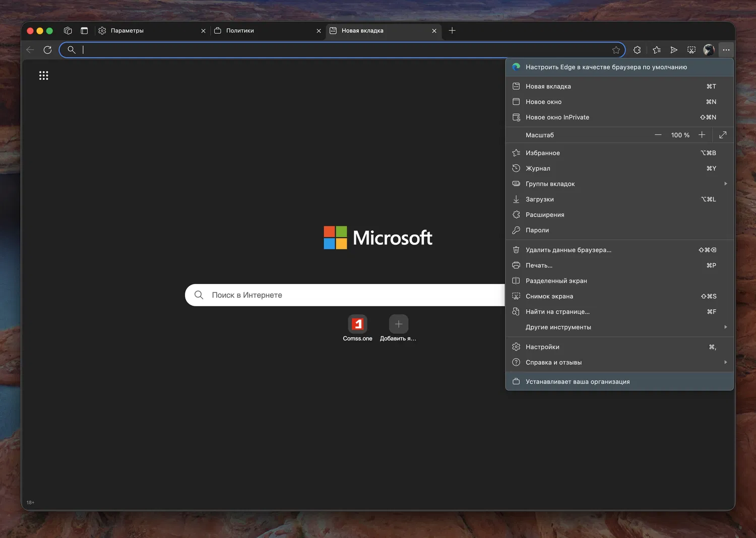
Task: Open Новое окно InPrivate
Action: click(x=619, y=117)
